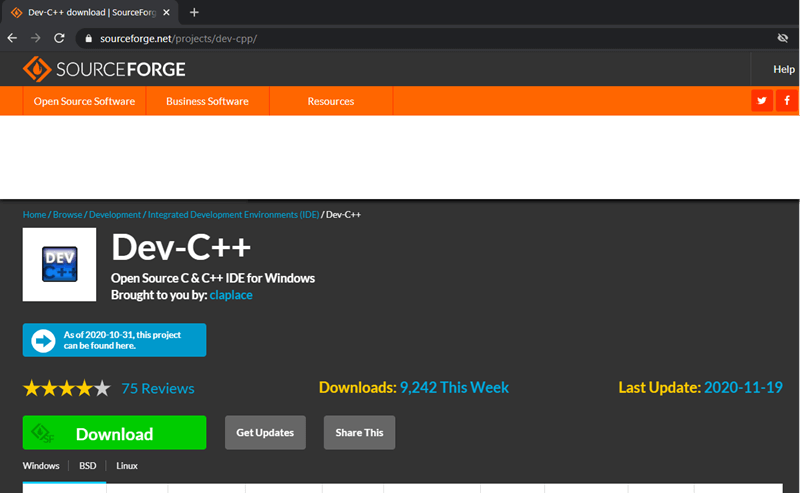Open the 75 Reviews link
The image size is (800, 493).
click(158, 388)
